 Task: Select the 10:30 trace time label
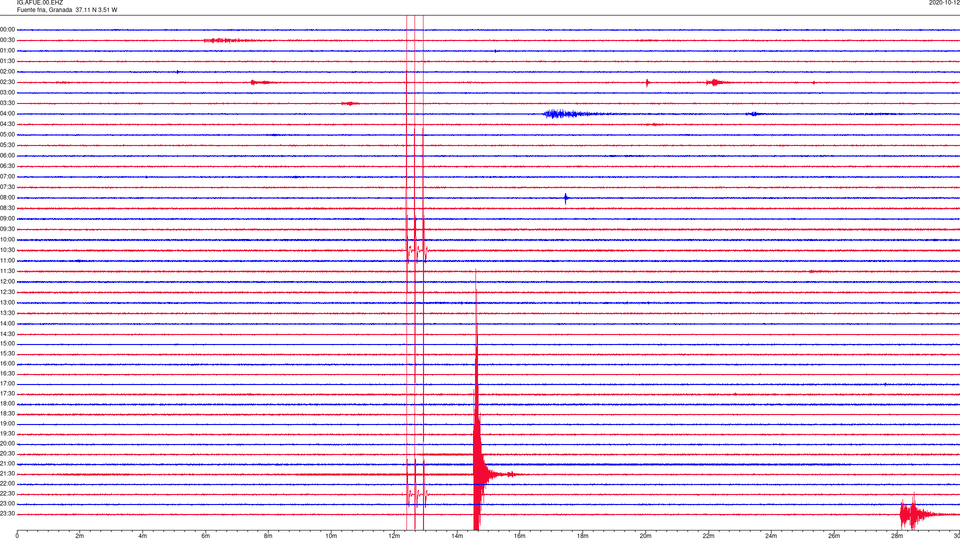point(7,250)
